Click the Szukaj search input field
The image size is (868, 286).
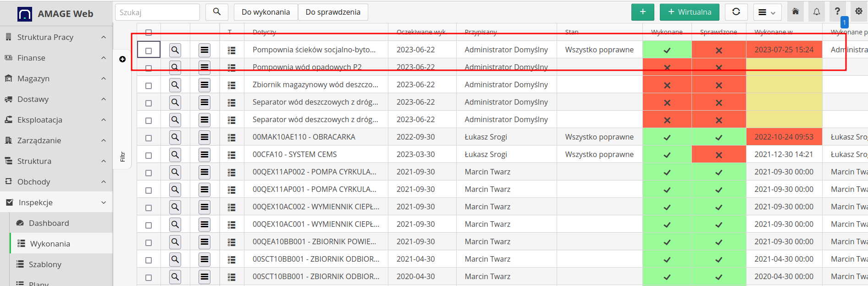(x=157, y=12)
